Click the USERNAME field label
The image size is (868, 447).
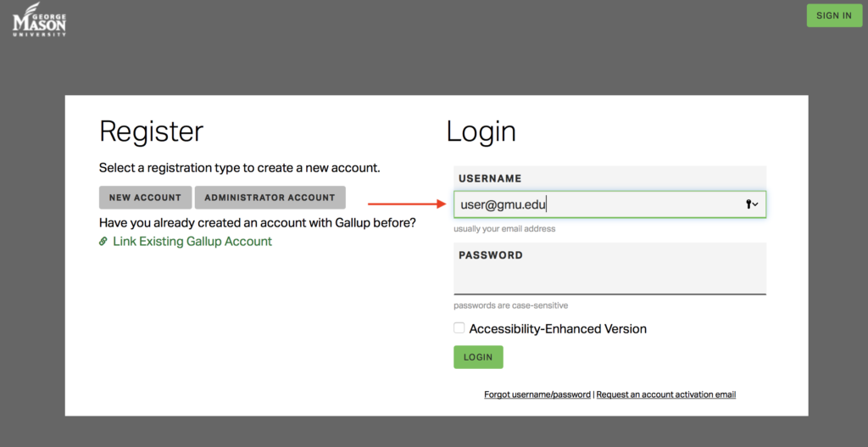pyautogui.click(x=490, y=179)
